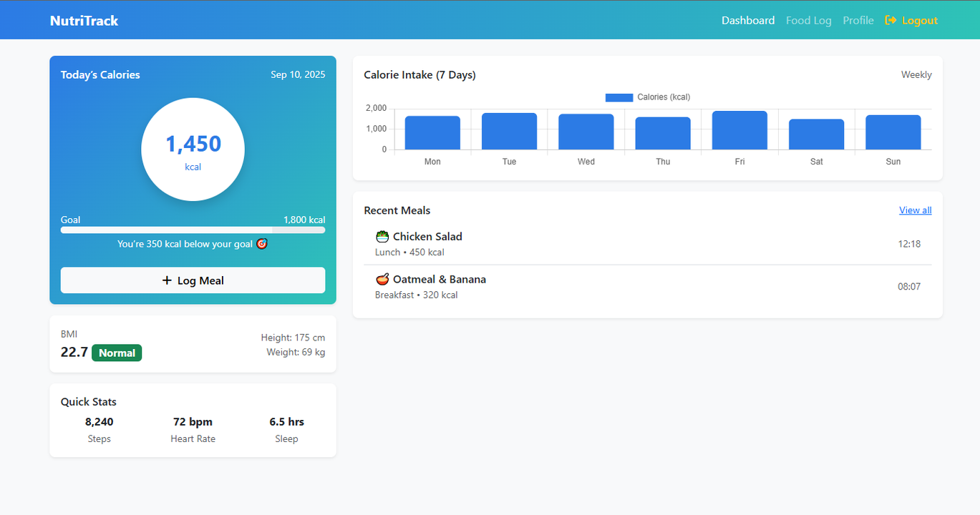The width and height of the screenshot is (980, 515).
Task: Click the 8,240 Steps stat
Action: click(x=99, y=430)
